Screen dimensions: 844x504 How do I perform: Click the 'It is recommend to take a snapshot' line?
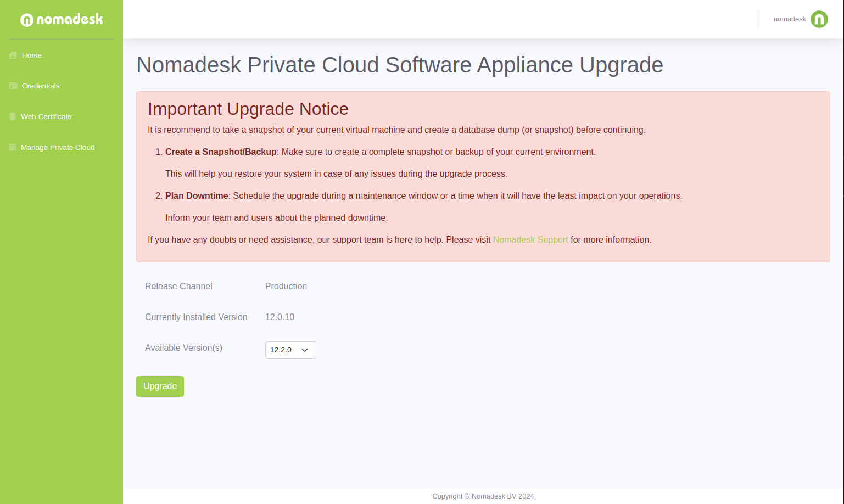coord(396,130)
